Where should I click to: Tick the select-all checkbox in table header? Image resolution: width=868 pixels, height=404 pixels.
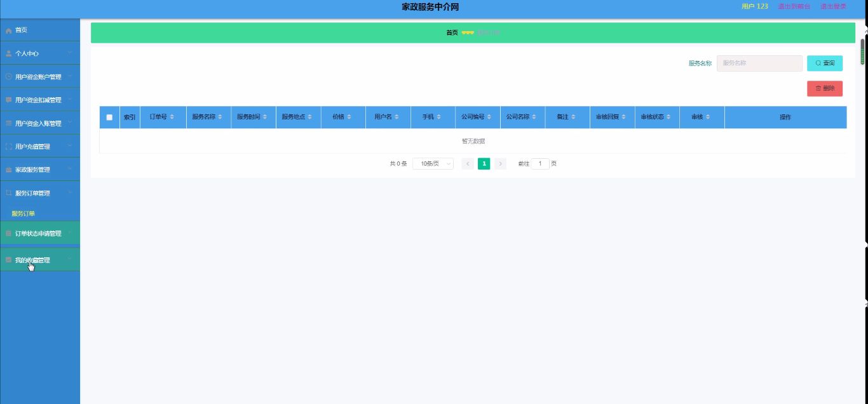point(109,117)
